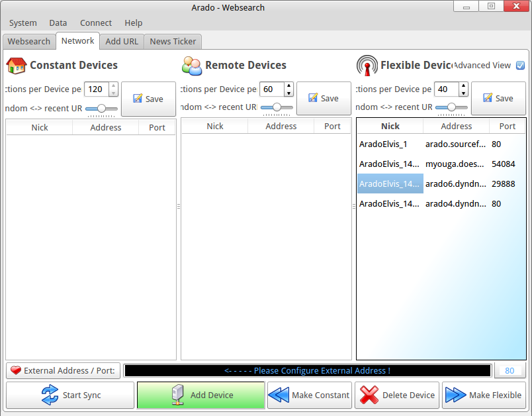
Task: Sort Flexible Devices by Nick column
Action: [x=390, y=127]
